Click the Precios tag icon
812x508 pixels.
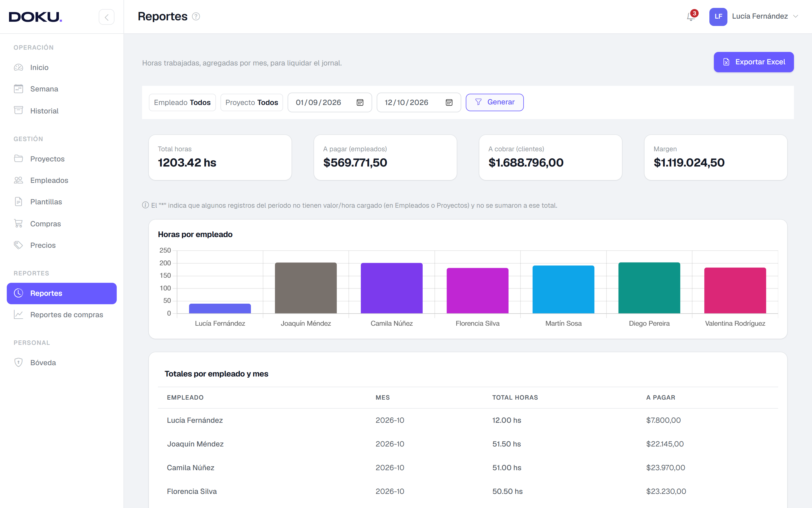[x=18, y=245]
